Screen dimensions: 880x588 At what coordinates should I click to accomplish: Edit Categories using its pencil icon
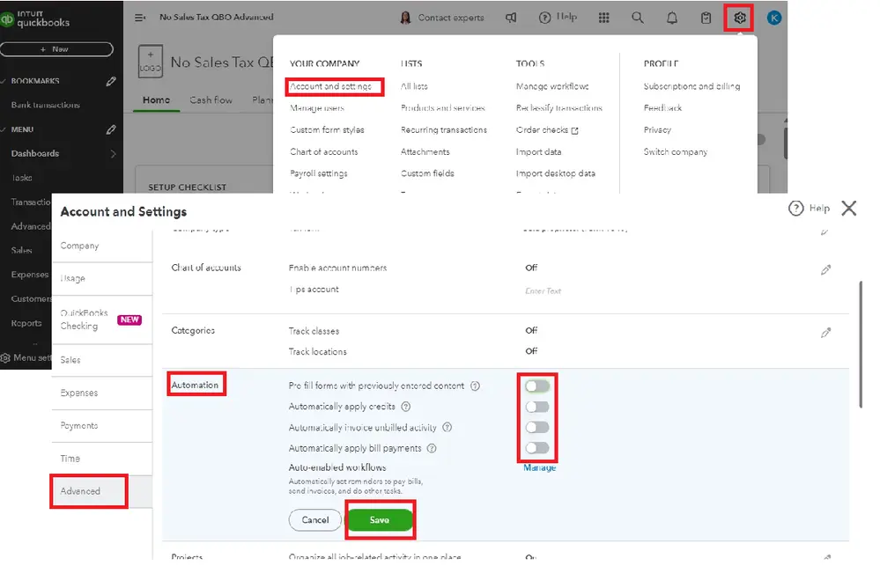click(825, 332)
